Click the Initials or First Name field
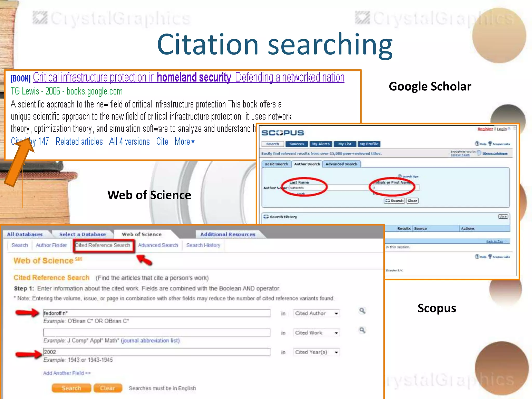The width and height of the screenshot is (532, 399). [x=396, y=188]
